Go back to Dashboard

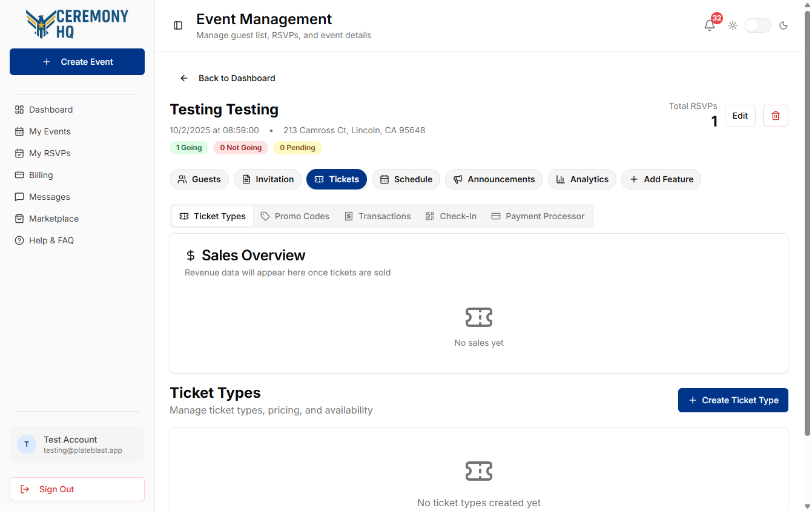point(228,78)
